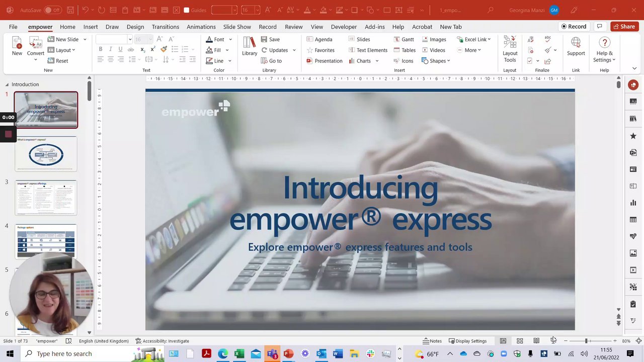The width and height of the screenshot is (644, 362).
Task: Insert Videos from library
Action: pyautogui.click(x=433, y=50)
